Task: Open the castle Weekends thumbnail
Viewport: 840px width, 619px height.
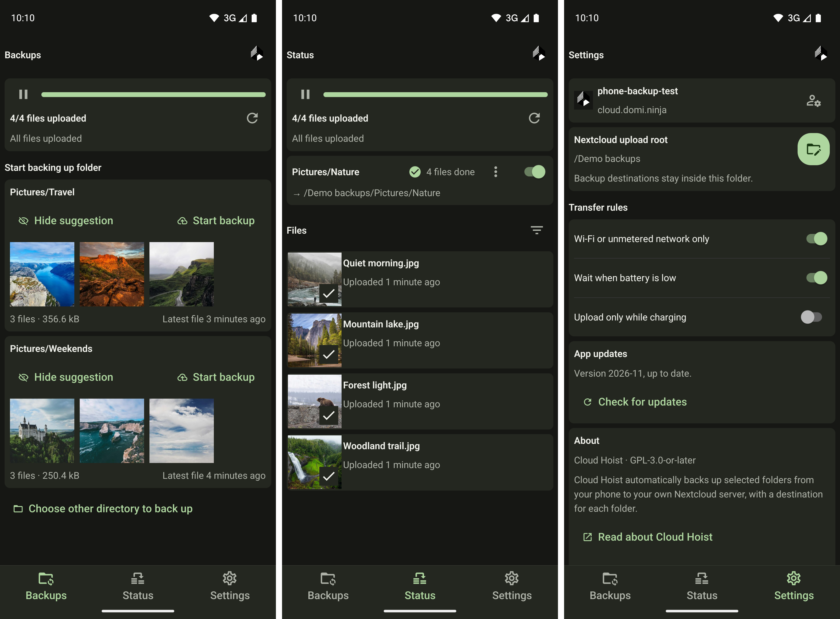Action: tap(42, 431)
